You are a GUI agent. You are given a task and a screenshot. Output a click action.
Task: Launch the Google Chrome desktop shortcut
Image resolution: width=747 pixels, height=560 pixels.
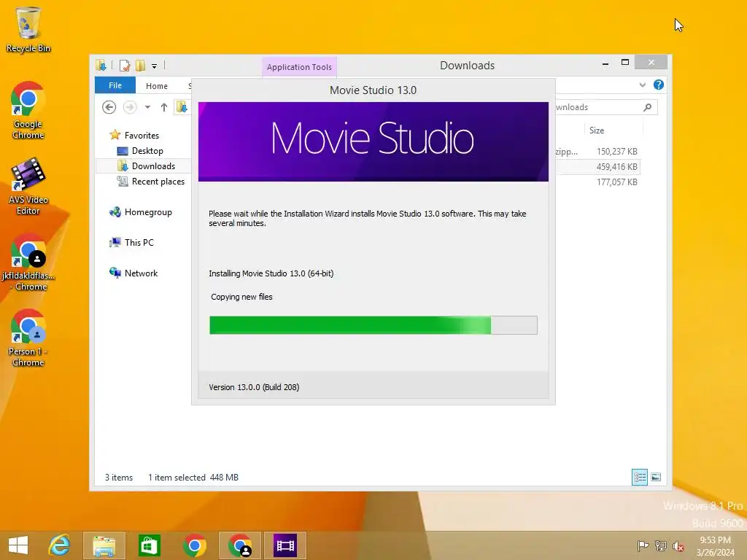(28, 111)
